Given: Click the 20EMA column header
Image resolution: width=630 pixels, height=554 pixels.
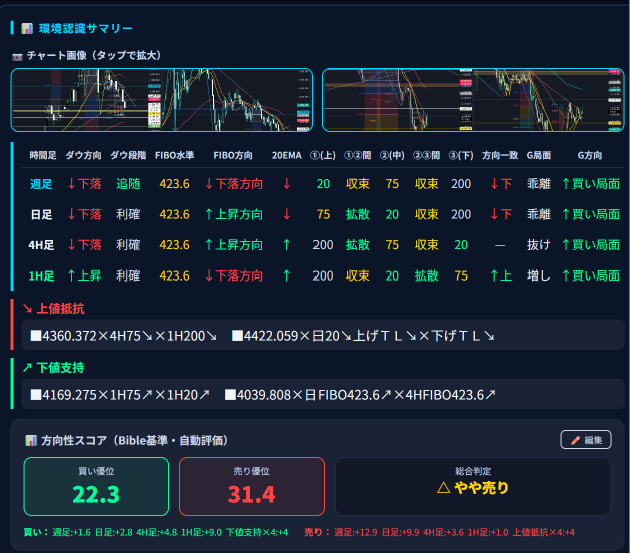Looking at the screenshot, I should coord(286,155).
